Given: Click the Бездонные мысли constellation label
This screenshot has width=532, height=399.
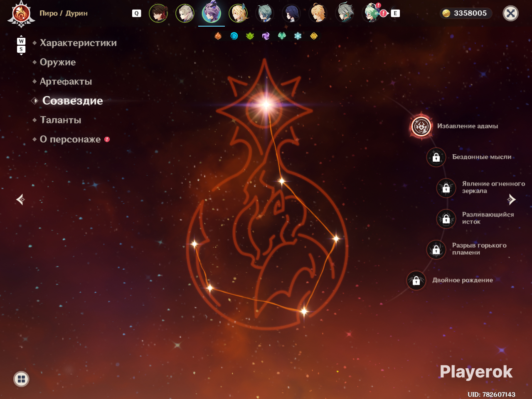Looking at the screenshot, I should tap(482, 157).
